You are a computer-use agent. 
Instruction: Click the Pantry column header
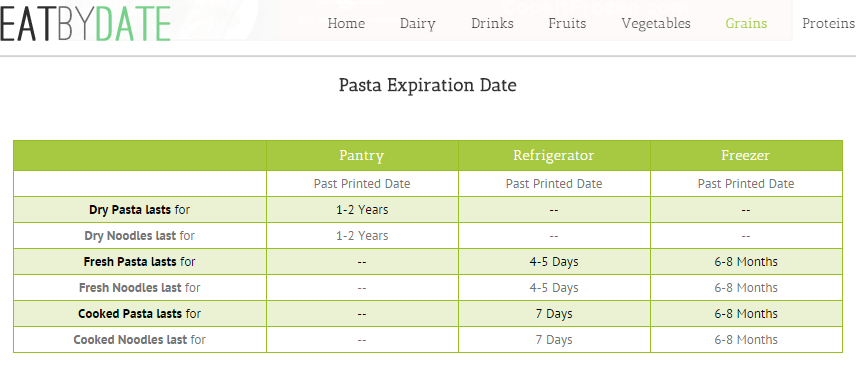[362, 156]
